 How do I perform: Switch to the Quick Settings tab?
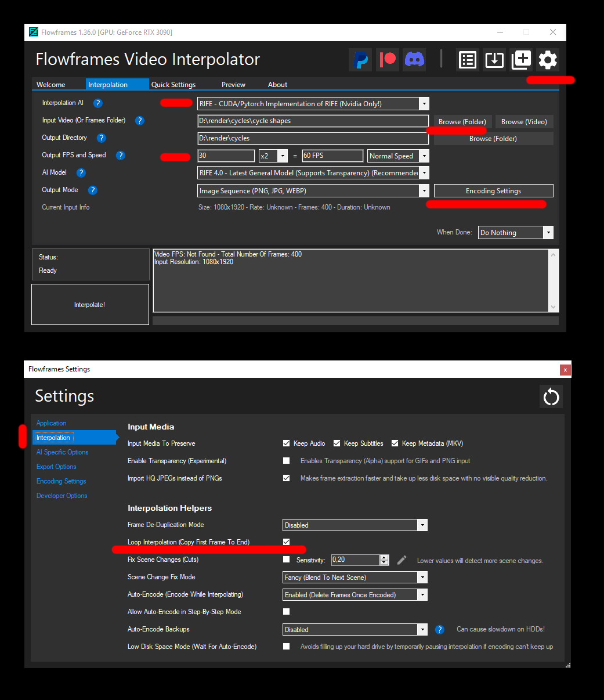(x=173, y=85)
